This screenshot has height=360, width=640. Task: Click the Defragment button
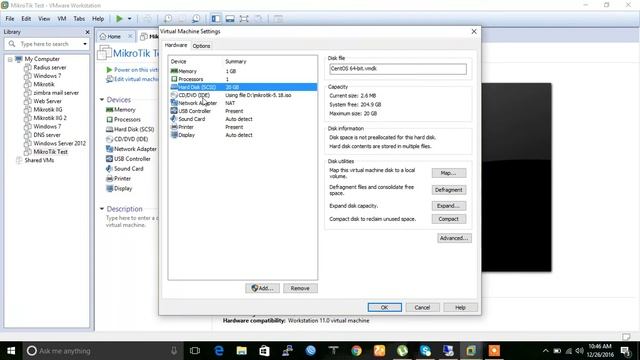[449, 190]
